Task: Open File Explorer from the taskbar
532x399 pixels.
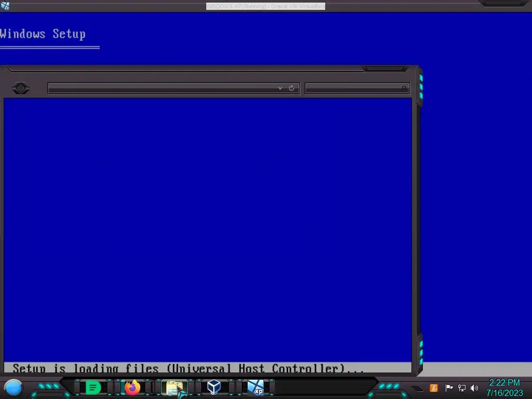Action: coord(174,388)
